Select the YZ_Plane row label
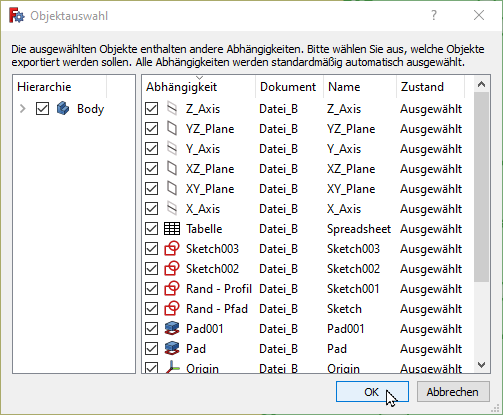503x415 pixels. coord(210,129)
